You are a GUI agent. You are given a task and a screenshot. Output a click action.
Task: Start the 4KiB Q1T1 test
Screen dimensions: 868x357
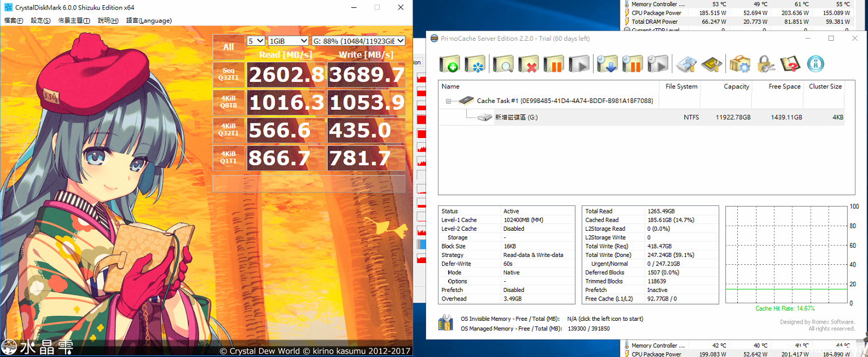point(229,158)
